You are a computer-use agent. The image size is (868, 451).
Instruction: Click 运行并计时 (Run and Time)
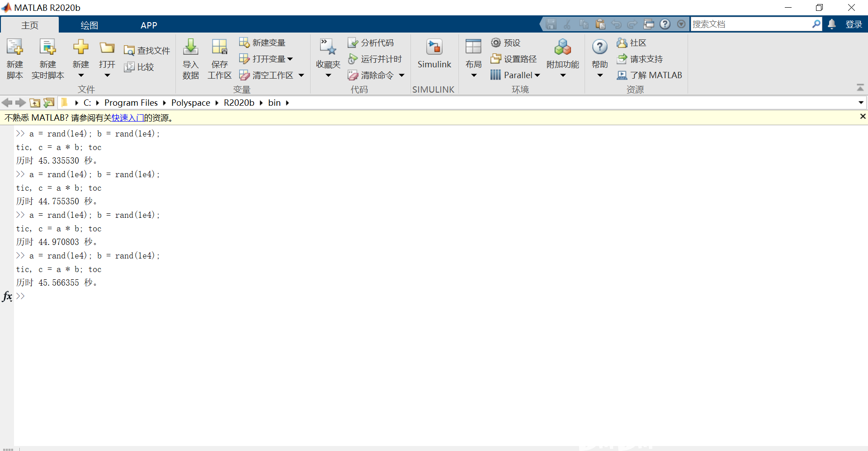(x=375, y=59)
